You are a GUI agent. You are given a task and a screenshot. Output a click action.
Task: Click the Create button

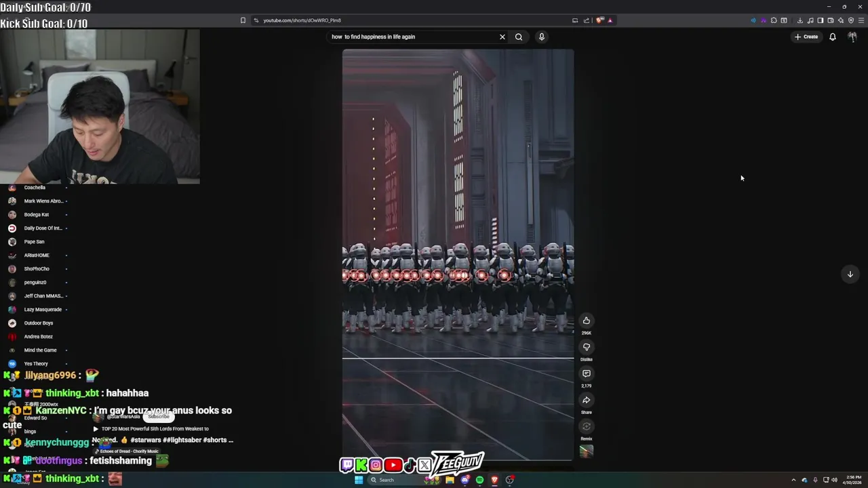[x=806, y=37]
